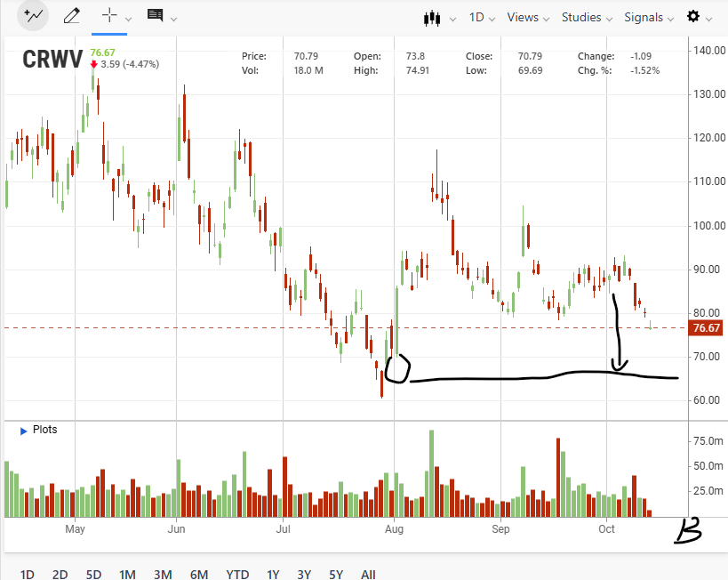Click the CRWV ticker symbol
Viewport: 728px width, 580px height.
click(x=52, y=60)
